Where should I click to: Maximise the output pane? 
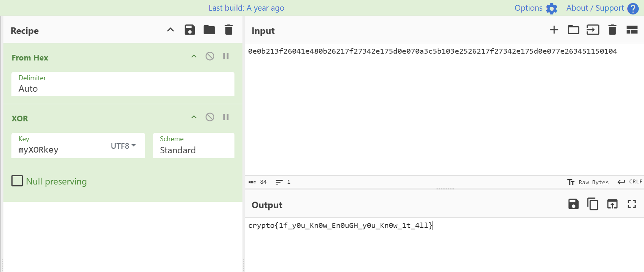632,204
